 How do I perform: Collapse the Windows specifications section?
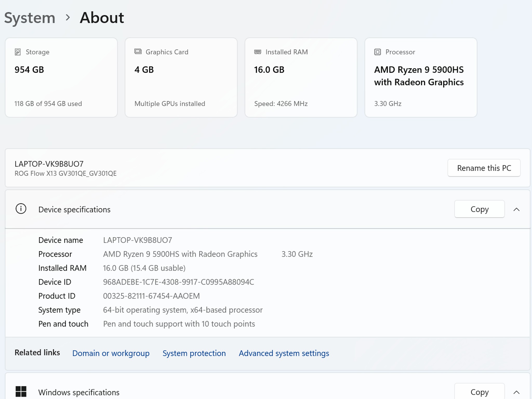coord(516,392)
